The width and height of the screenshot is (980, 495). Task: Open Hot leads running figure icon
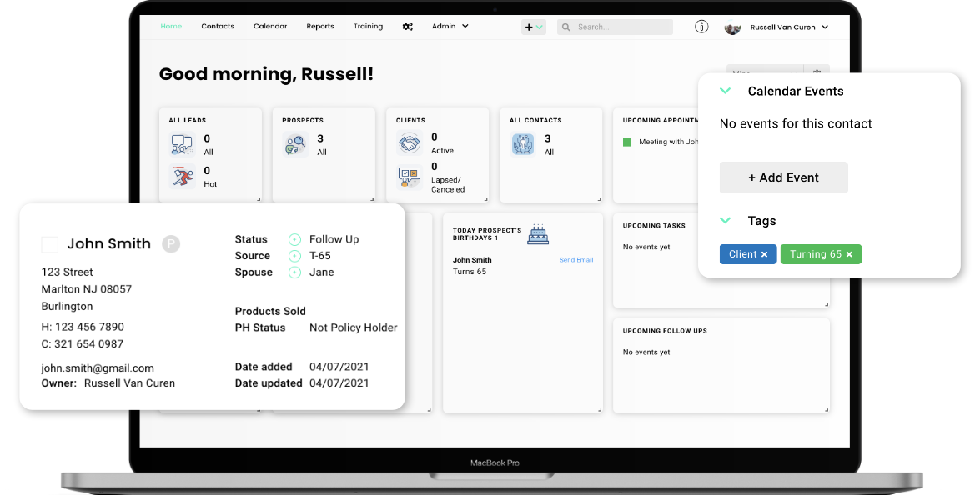tap(181, 177)
